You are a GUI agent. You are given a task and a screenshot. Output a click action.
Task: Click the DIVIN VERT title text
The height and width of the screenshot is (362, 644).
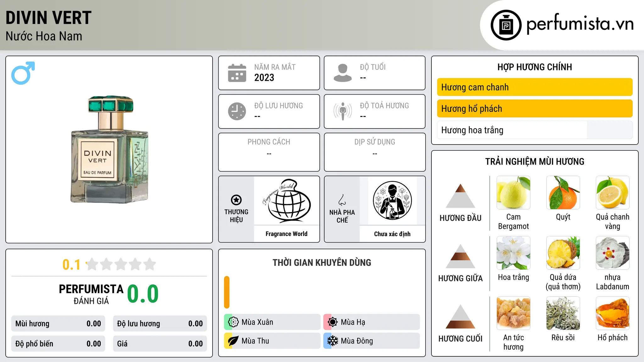(49, 18)
